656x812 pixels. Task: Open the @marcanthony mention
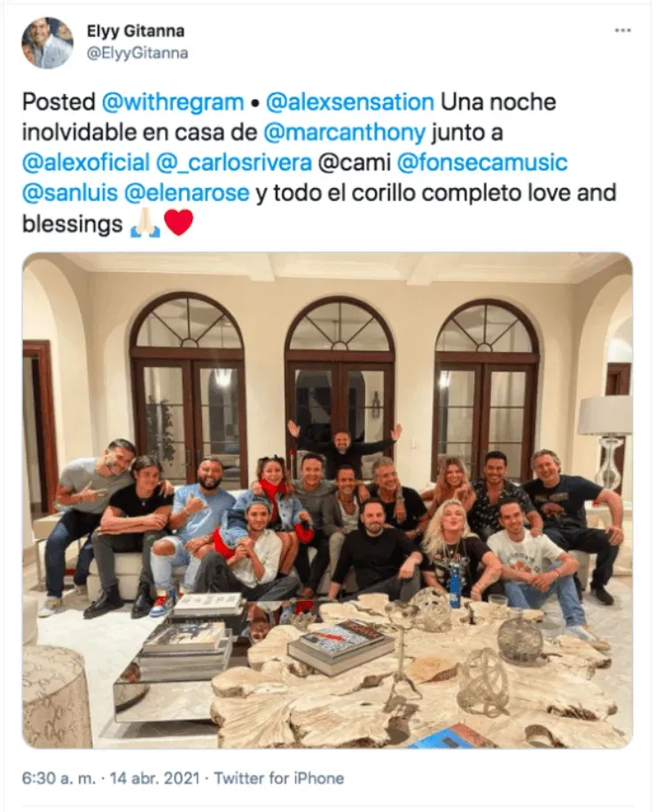[344, 133]
